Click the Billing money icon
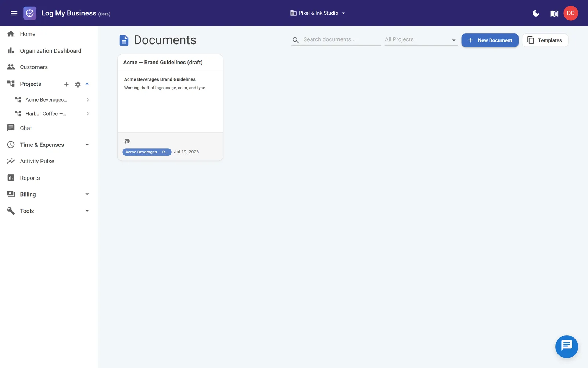 click(x=11, y=194)
